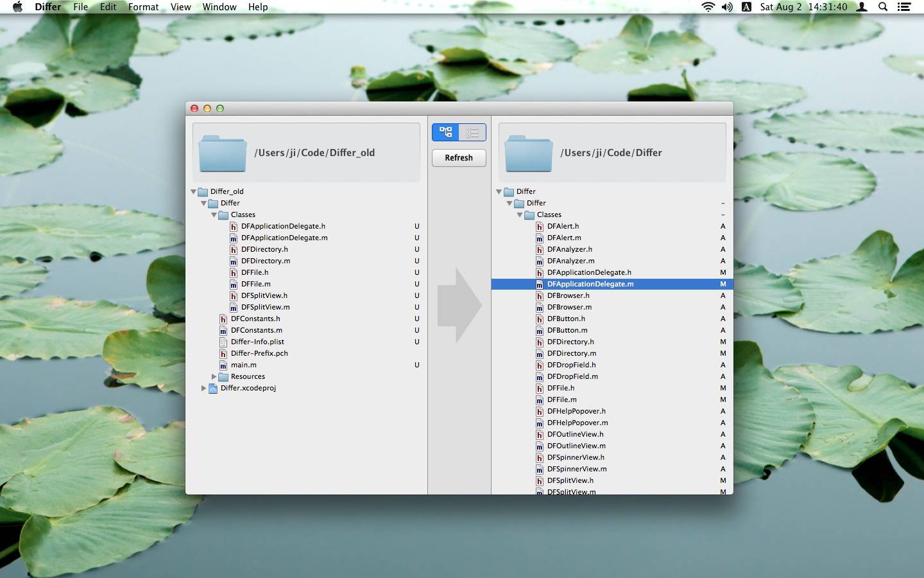Collapse the Differ_old root folder

pos(193,191)
